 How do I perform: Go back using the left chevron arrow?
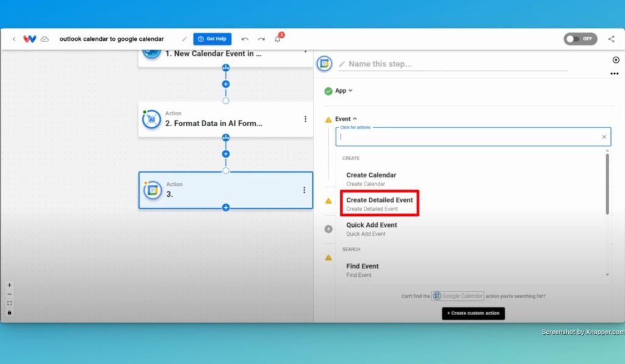tap(14, 39)
